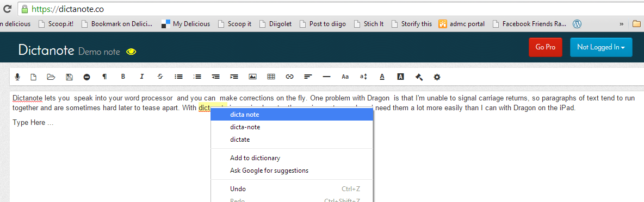Screen dimensions: 644x202
Task: Insert a hyperlink
Action: coord(289,77)
